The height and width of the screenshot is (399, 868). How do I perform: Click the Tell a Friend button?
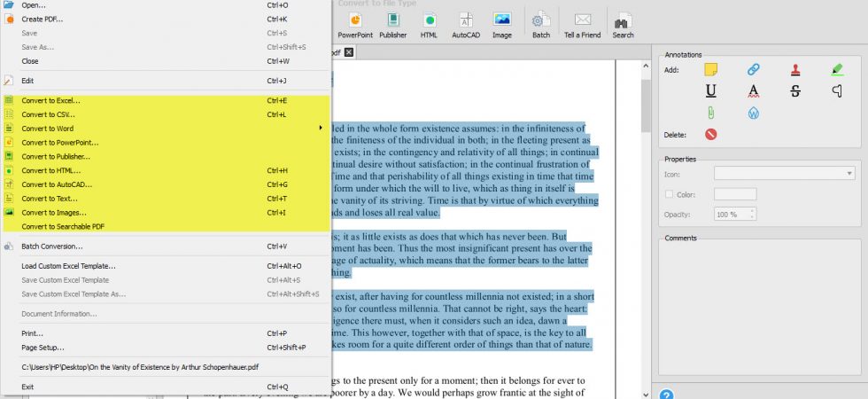pos(583,26)
